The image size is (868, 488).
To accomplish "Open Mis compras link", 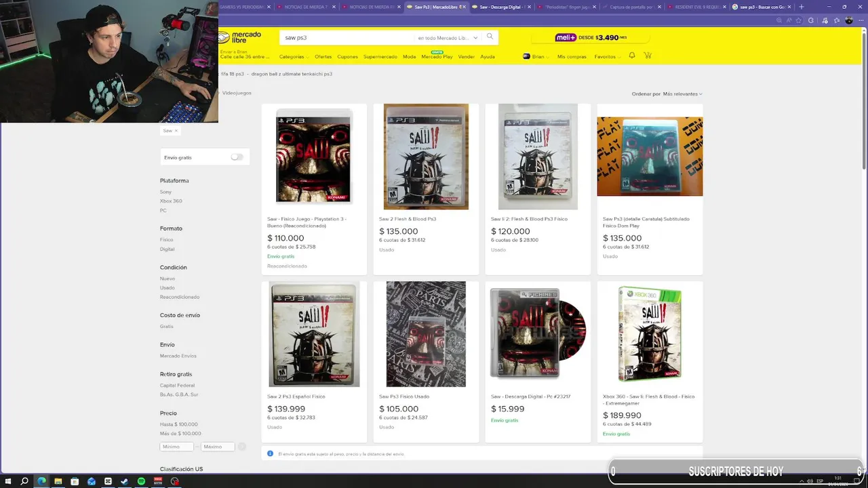I will coord(572,57).
